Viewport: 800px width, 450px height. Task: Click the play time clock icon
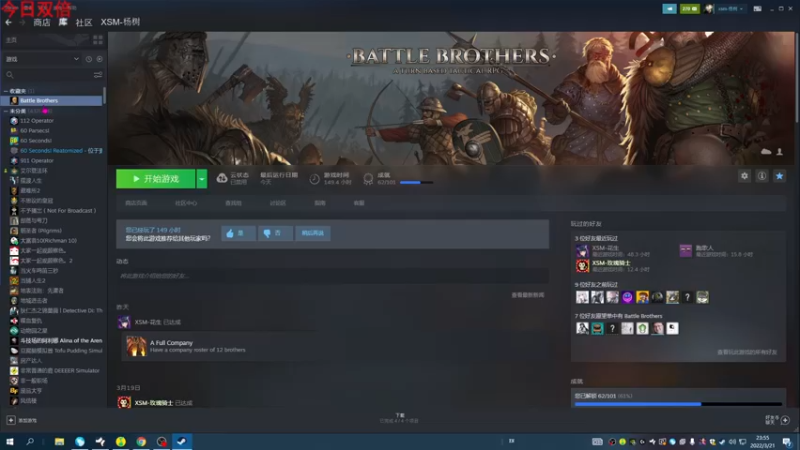[314, 179]
